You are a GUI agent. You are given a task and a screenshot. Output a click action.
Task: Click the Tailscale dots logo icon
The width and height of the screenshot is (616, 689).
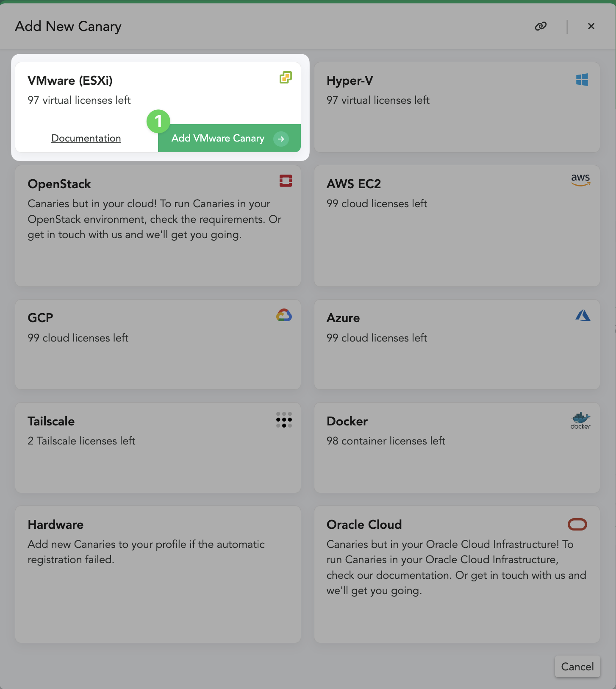click(x=284, y=420)
